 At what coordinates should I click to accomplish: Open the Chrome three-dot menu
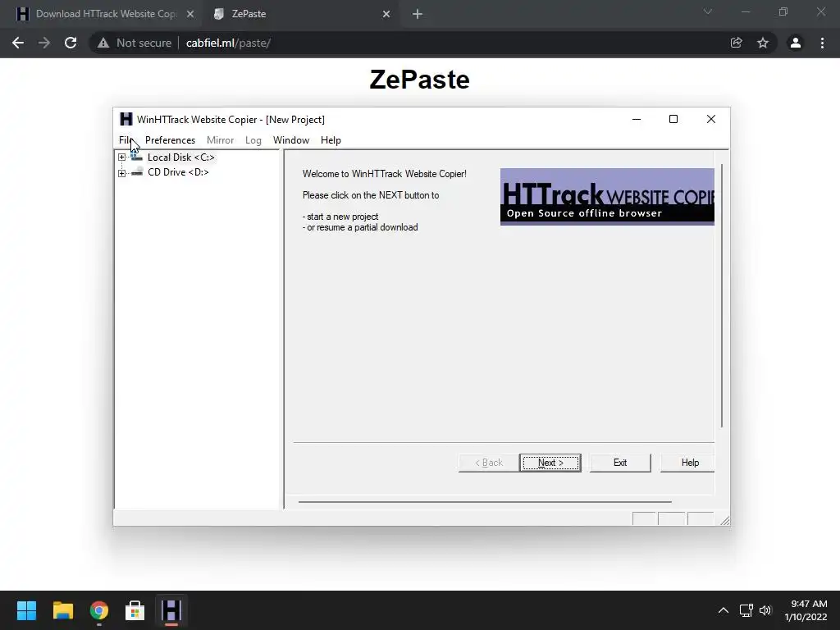[x=822, y=43]
